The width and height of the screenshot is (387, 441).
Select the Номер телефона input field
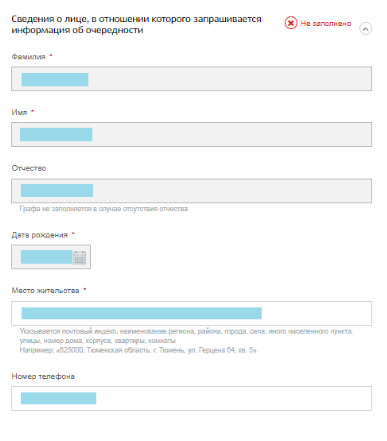191,398
